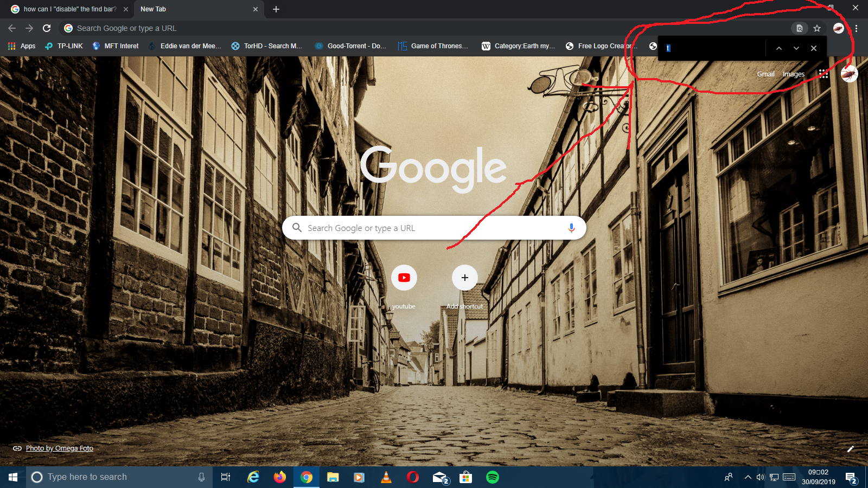
Task: Open touch keyboard tray icon
Action: [789, 477]
